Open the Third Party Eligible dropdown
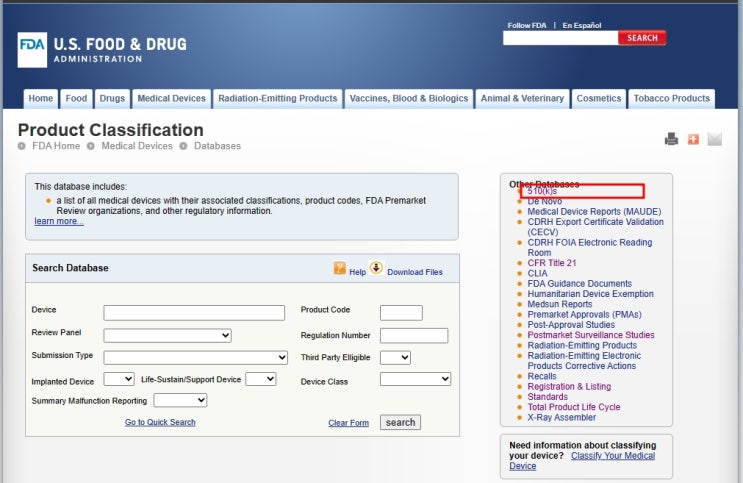 395,357
